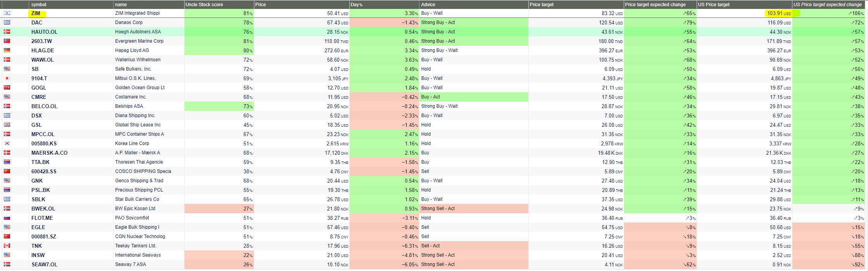
Task: Sort by Uncle Stock score header
Action: [219, 5]
